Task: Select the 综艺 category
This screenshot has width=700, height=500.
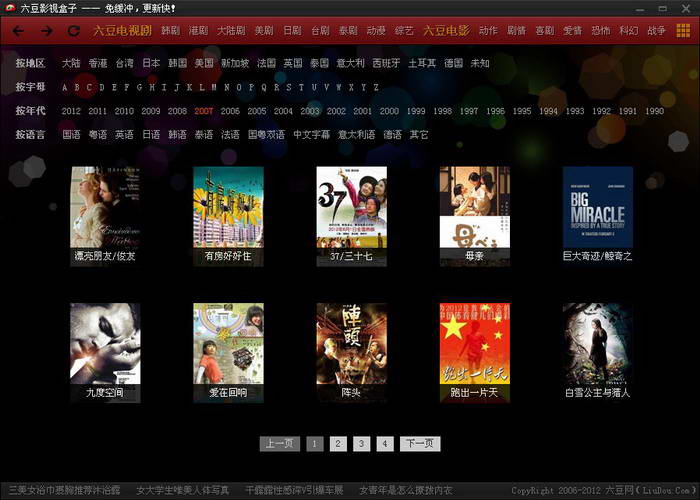Action: click(x=404, y=30)
